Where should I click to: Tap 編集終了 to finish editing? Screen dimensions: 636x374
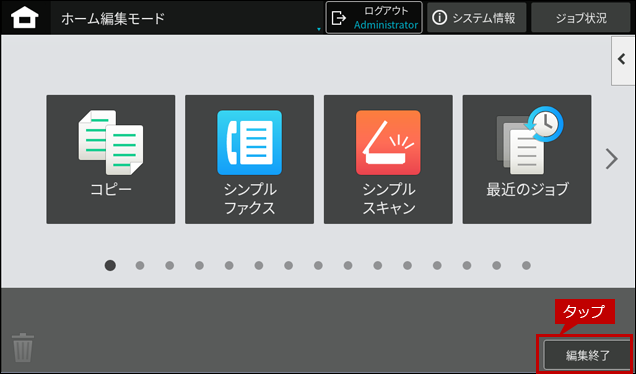(x=587, y=355)
